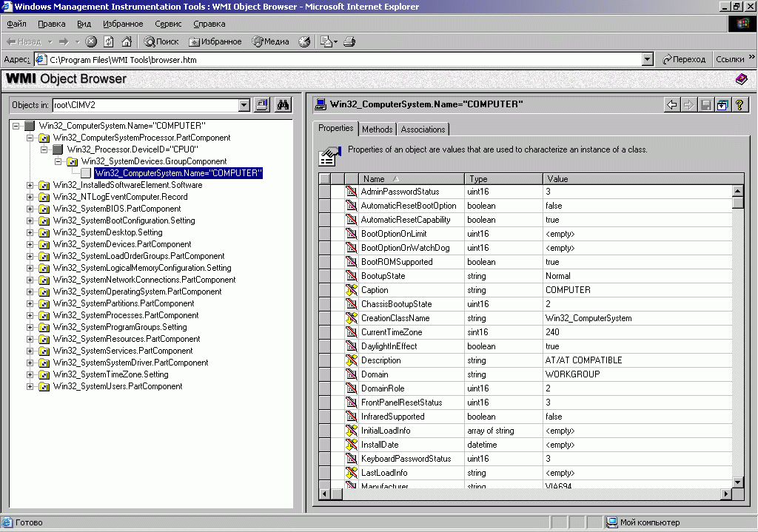This screenshot has height=532, width=758.
Task: Click the WORKGROUP domain value
Action: (572, 374)
